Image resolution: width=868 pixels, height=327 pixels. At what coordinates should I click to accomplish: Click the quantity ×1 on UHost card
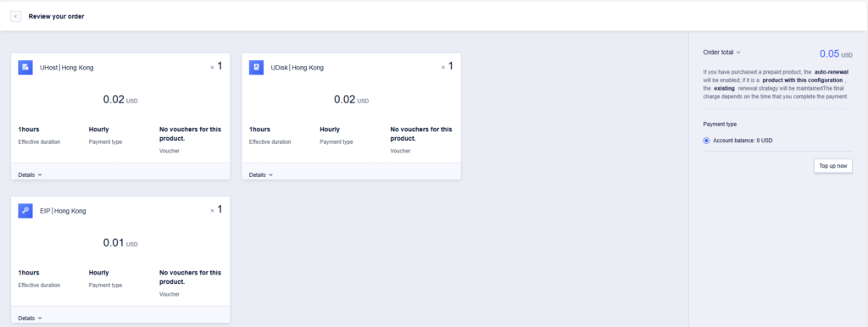point(216,66)
